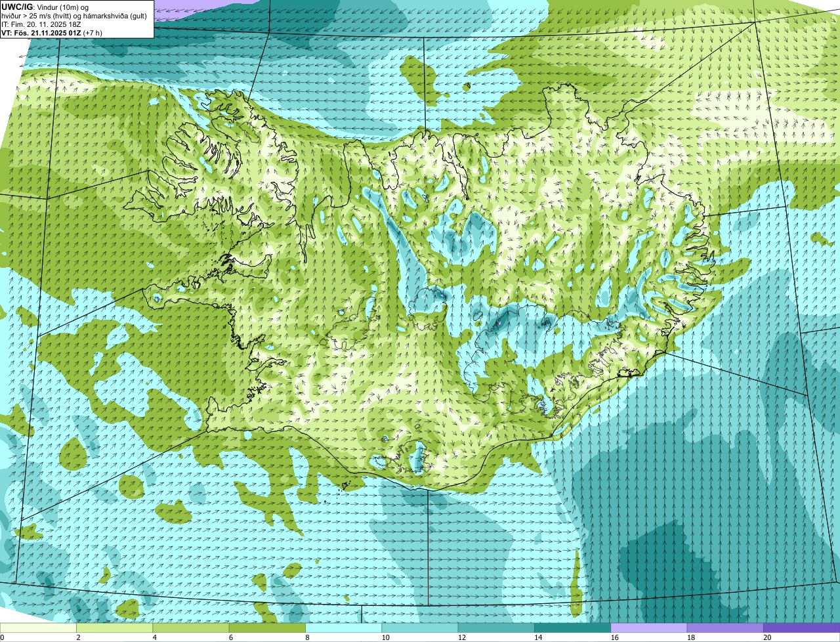This screenshot has height=642, width=840.
Task: Pick the lavender 16–18 m/s legend swatch
Action: pos(648,628)
